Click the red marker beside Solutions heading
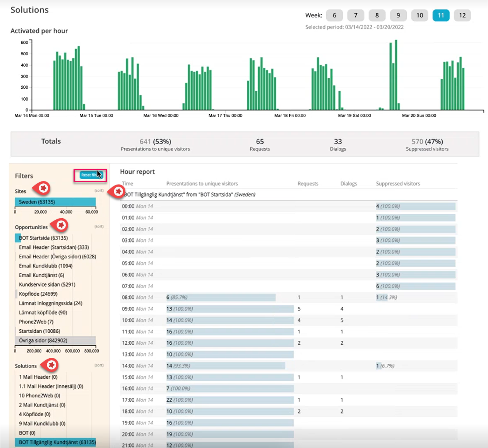This screenshot has height=448, width=488. click(x=51, y=364)
